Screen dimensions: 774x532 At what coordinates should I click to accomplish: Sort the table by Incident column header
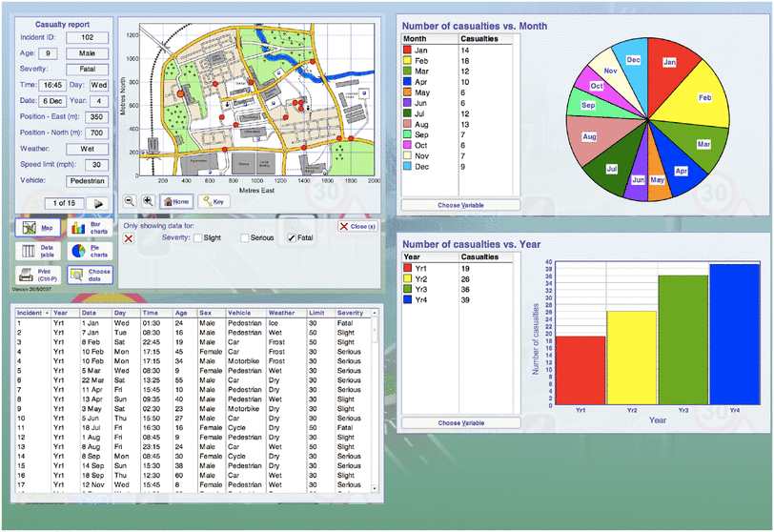pyautogui.click(x=31, y=313)
